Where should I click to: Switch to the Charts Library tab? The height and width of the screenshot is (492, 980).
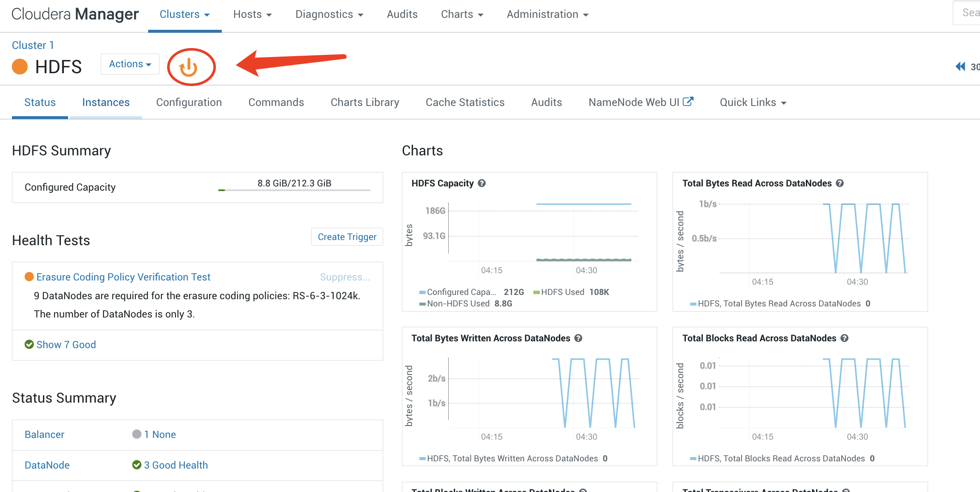tap(365, 102)
